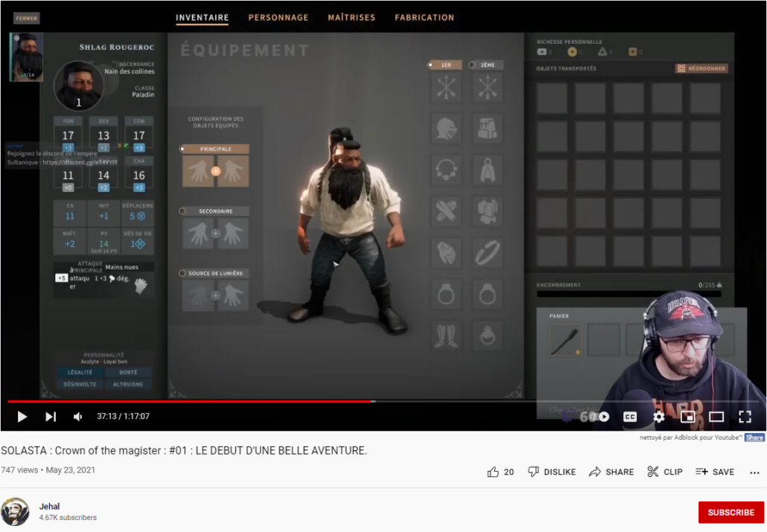This screenshot has width=767, height=532.
Task: Open the PERSONNAGE tab
Action: point(279,18)
